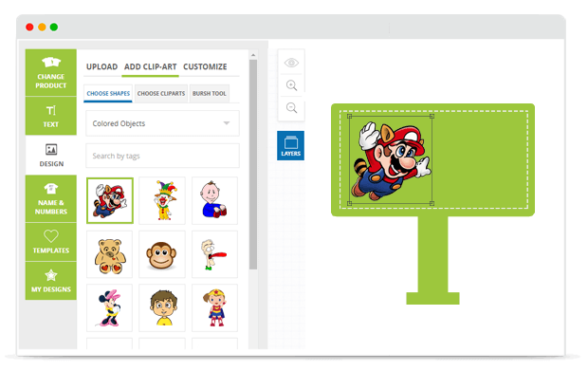Open the Templates section

[51, 242]
